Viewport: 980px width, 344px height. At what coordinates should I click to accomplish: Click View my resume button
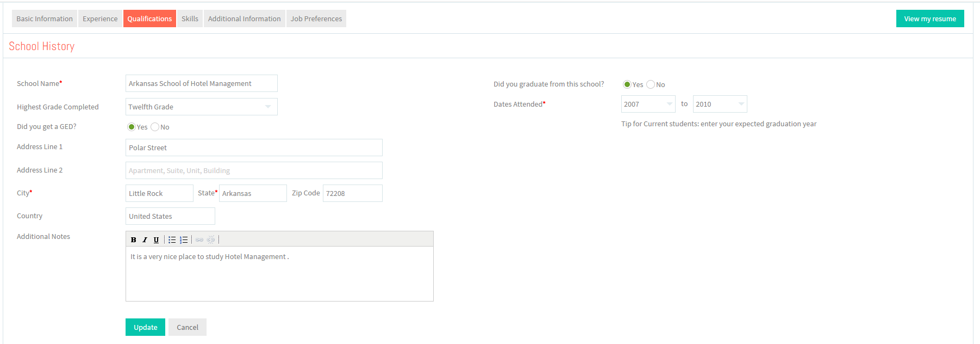[x=930, y=19]
